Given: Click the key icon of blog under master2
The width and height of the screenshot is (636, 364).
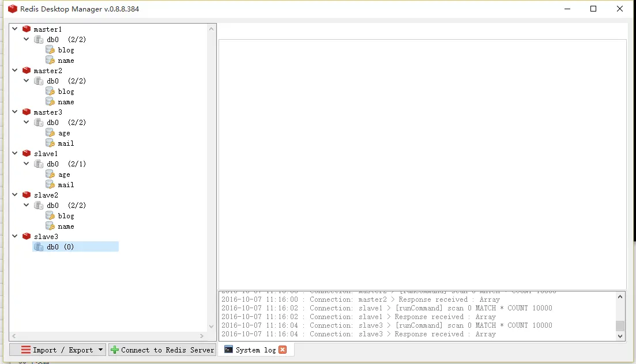Looking at the screenshot, I should point(50,91).
